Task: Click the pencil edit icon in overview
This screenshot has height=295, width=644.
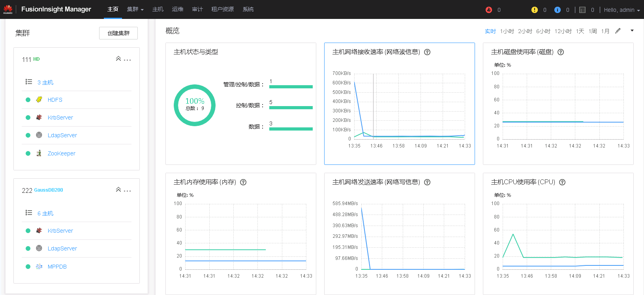Action: (618, 31)
